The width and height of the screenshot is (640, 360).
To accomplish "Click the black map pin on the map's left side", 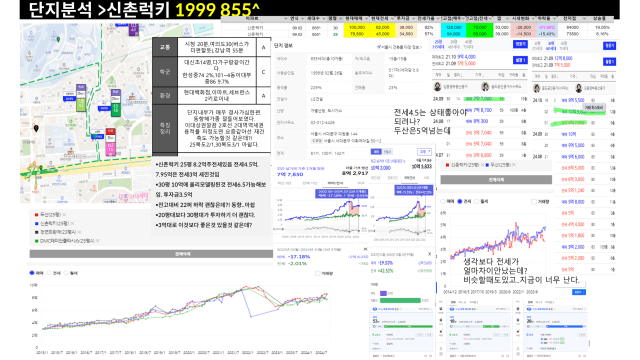I will tap(36, 129).
